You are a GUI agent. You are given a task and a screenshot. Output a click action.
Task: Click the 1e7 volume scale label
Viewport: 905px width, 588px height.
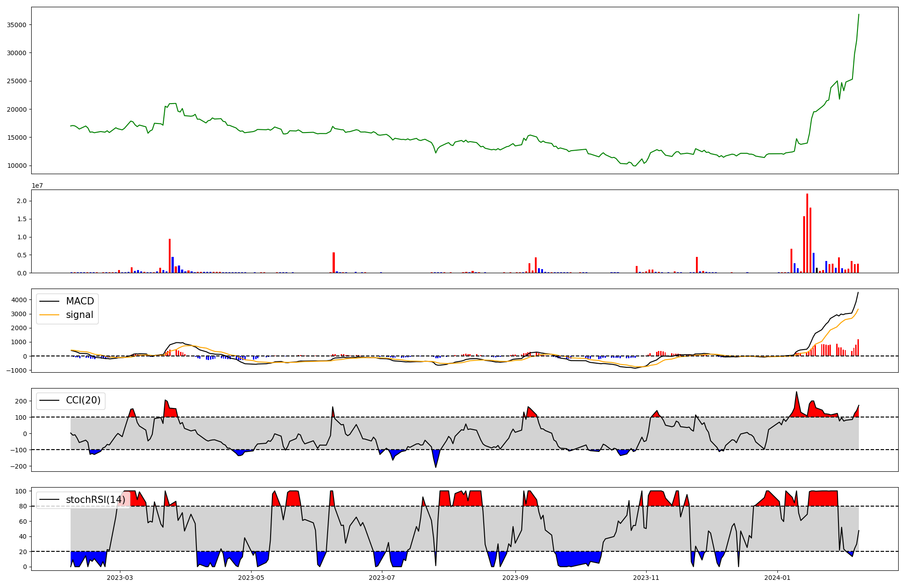point(37,185)
